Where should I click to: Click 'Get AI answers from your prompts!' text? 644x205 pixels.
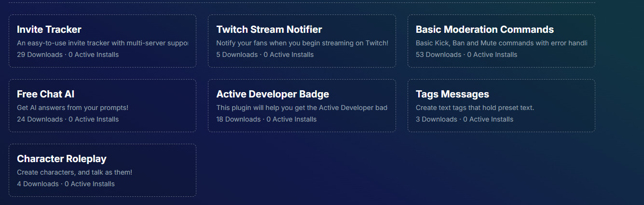pos(72,108)
